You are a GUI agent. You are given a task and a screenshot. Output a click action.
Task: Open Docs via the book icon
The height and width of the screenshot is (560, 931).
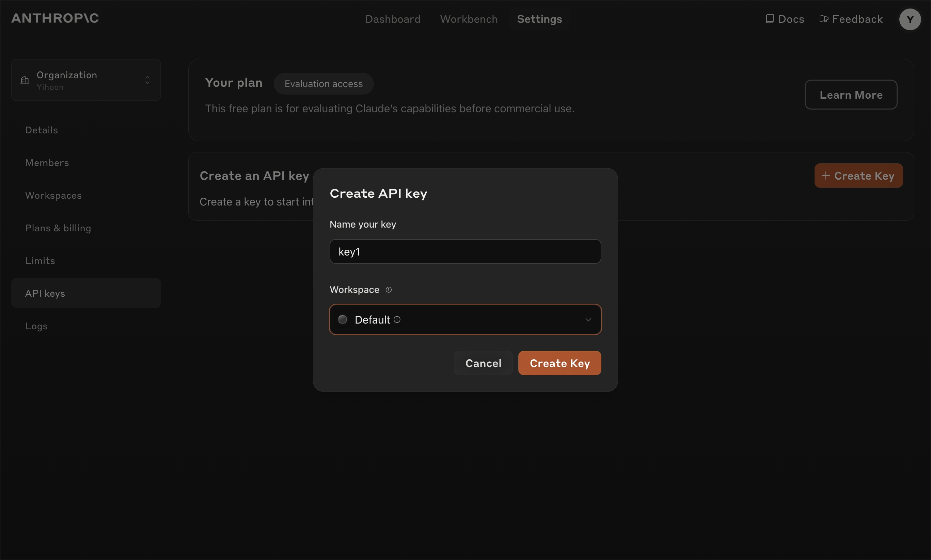(769, 19)
